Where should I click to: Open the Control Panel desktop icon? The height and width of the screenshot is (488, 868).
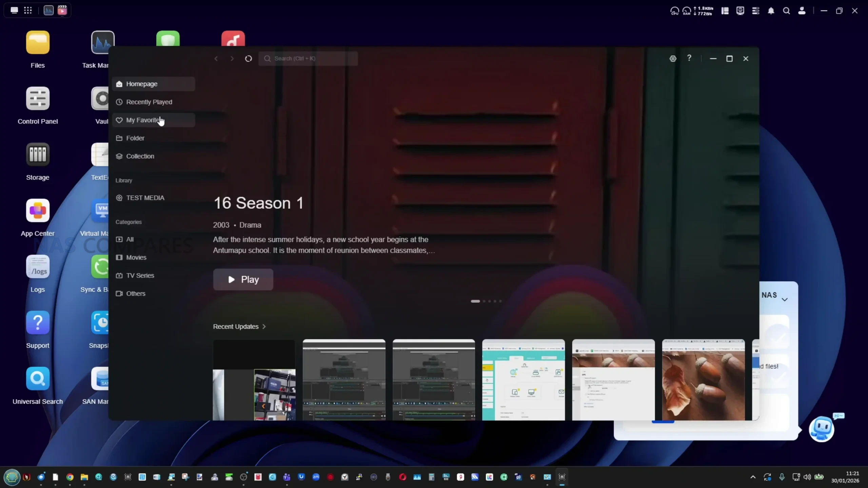pos(38,99)
